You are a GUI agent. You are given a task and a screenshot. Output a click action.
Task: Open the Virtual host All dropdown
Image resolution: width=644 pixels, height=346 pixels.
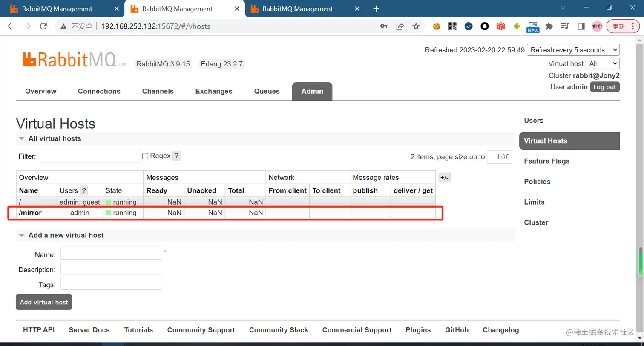(x=603, y=63)
